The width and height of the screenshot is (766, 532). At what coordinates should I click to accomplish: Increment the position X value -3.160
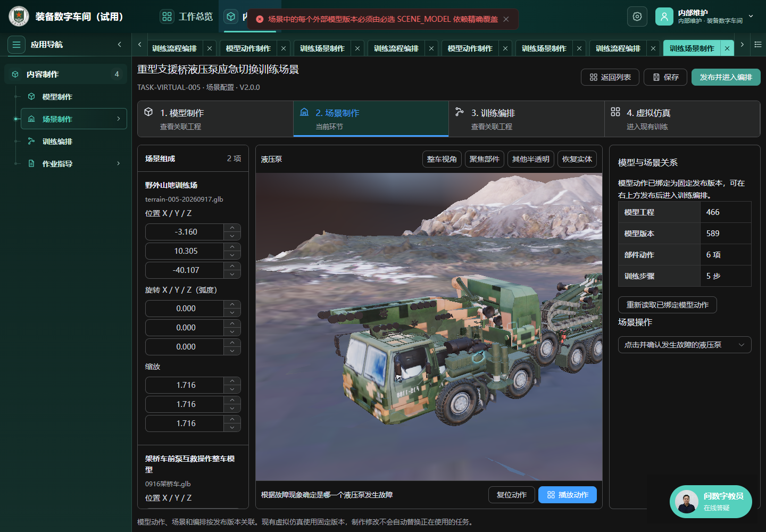point(232,228)
